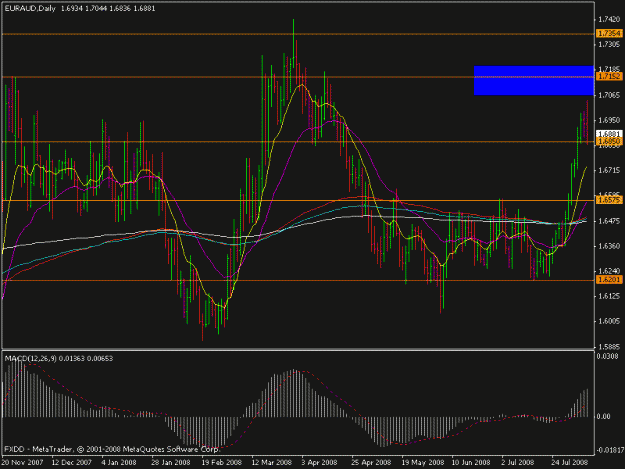
Task: Click the 1.7065 price axis label
Action: coord(609,95)
